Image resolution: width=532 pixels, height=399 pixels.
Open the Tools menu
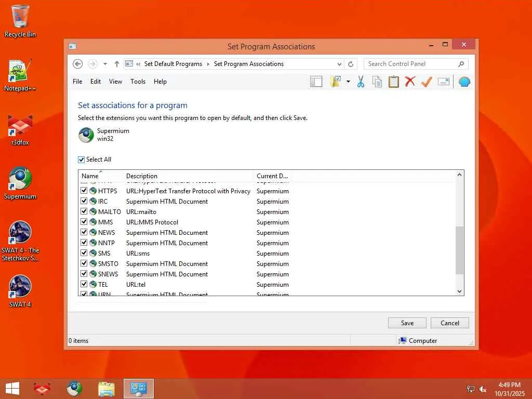click(x=138, y=82)
